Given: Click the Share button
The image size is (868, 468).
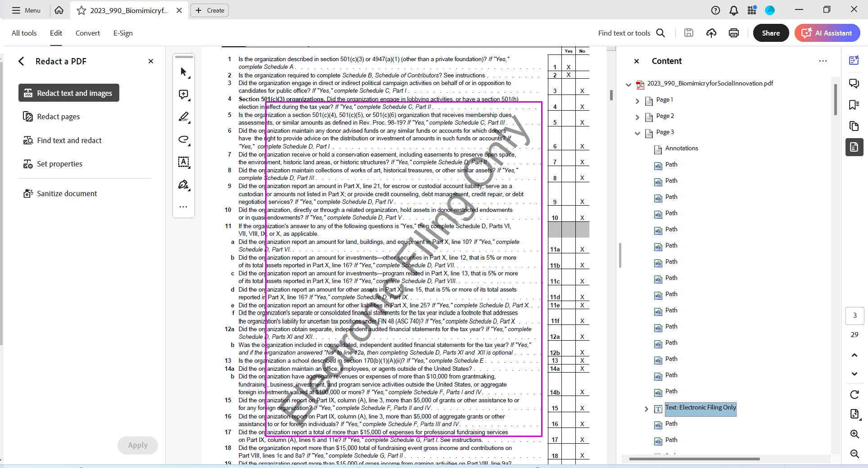Looking at the screenshot, I should click(x=771, y=33).
